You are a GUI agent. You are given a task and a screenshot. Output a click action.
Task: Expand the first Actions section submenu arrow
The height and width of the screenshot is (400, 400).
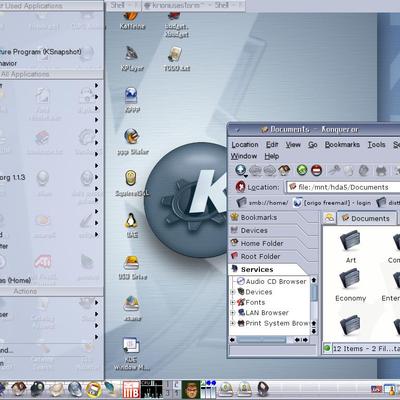96,303
